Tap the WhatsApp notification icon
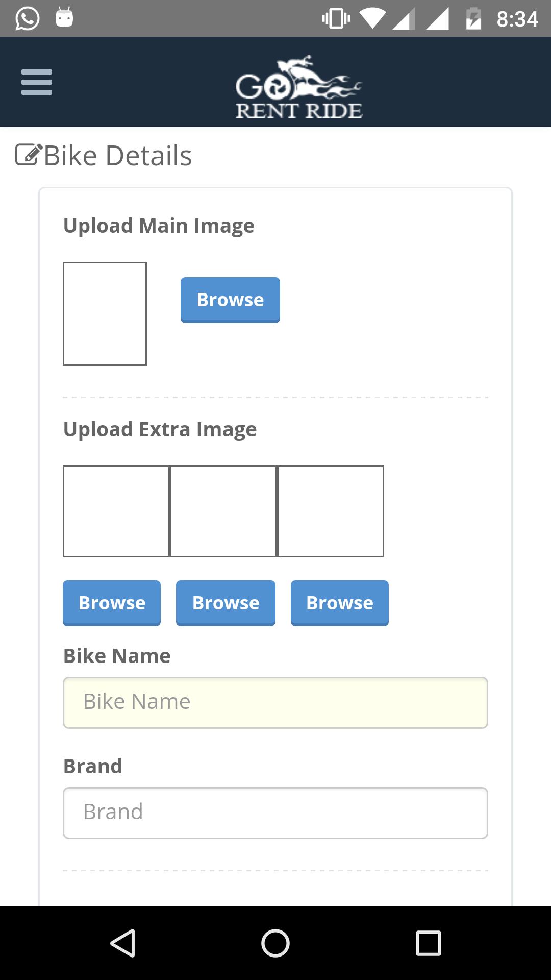The width and height of the screenshot is (551, 980). (27, 18)
